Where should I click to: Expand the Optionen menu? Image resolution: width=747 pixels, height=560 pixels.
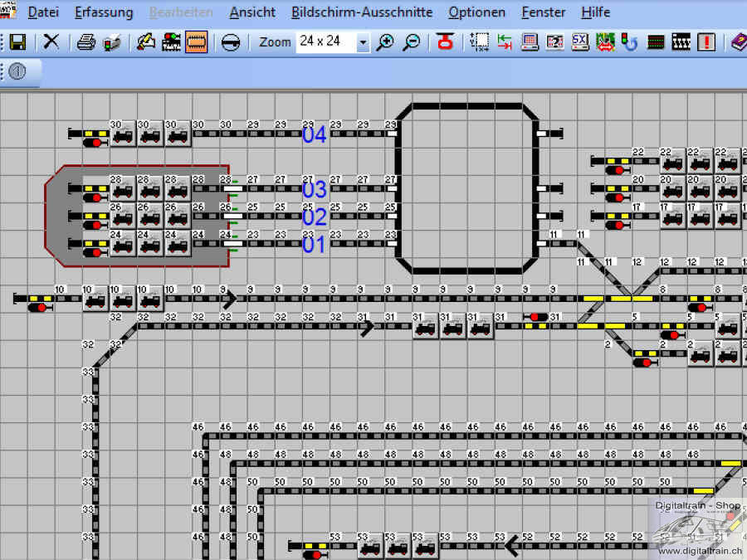[x=476, y=12]
